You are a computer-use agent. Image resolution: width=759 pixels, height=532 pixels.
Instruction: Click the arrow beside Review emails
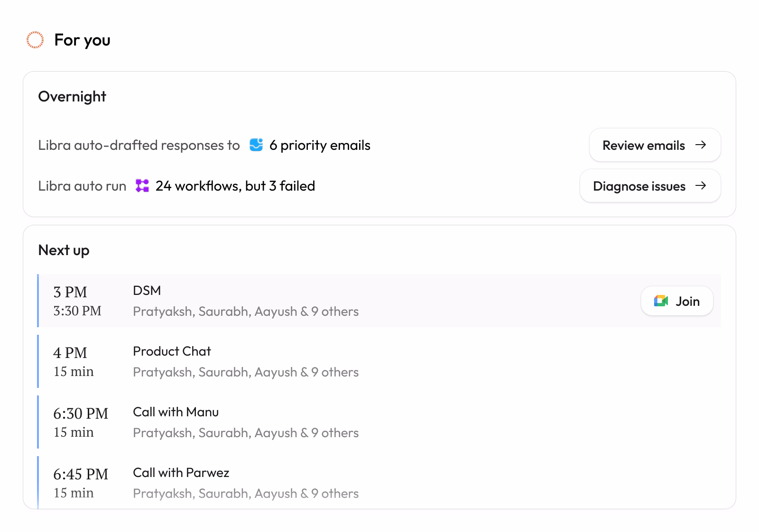(701, 145)
